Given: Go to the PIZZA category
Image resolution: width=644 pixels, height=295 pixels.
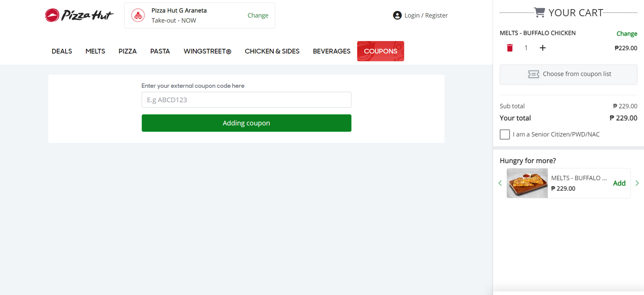Looking at the screenshot, I should 127,51.
